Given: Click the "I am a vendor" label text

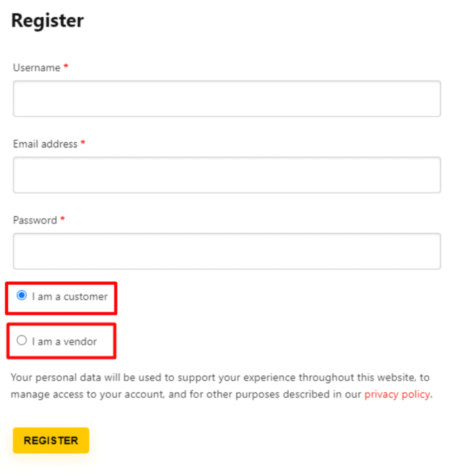Looking at the screenshot, I should pos(64,342).
